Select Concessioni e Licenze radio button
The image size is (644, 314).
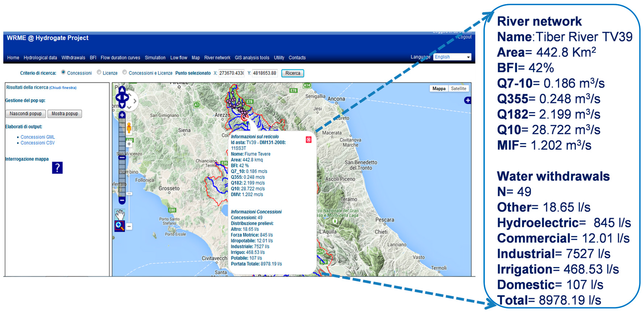[124, 72]
